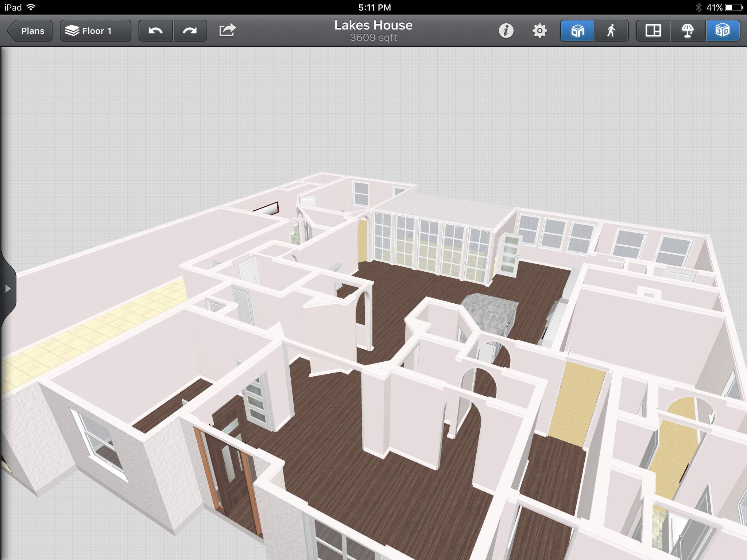
Task: Tap the Wi-Fi status icon
Action: 31,7
